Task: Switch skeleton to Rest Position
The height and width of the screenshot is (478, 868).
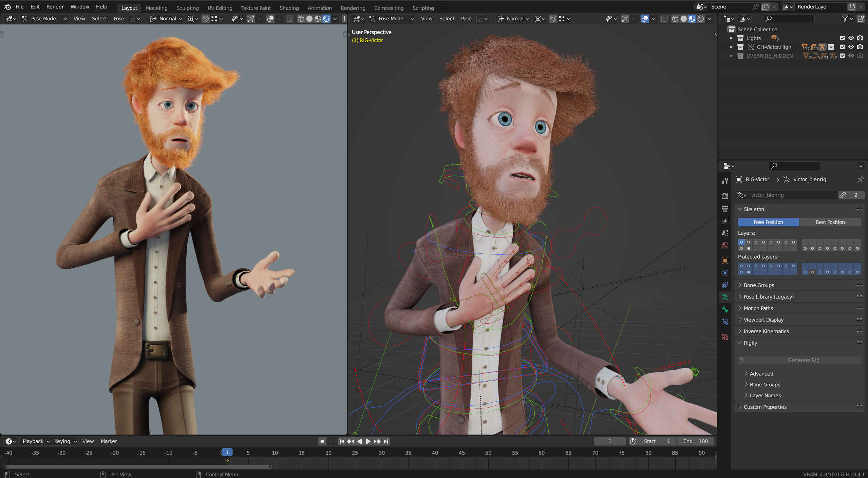Action: (x=830, y=222)
